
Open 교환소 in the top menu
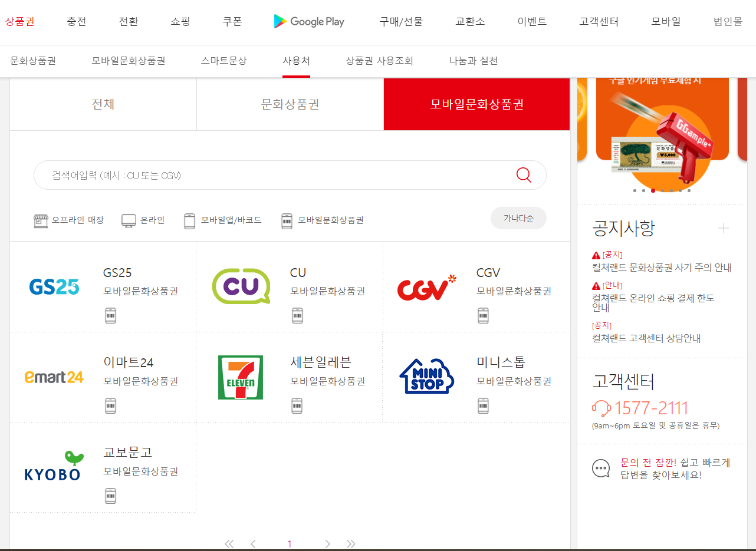click(x=470, y=22)
